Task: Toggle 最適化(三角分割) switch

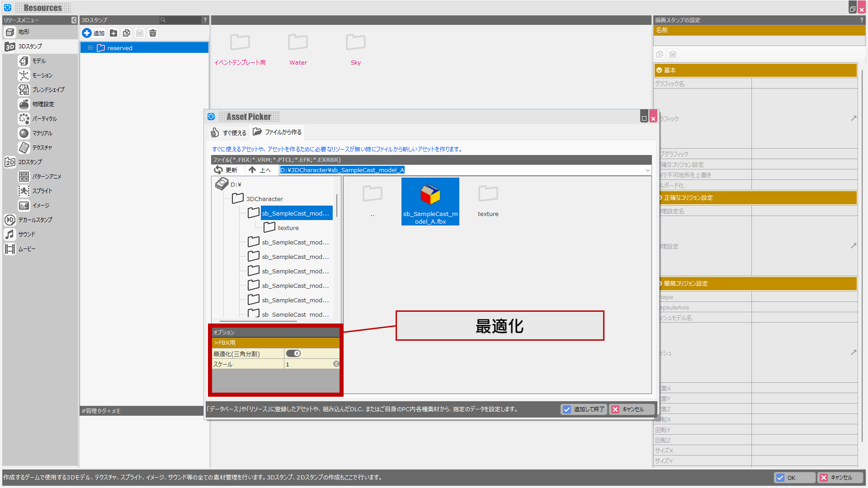Action: tap(293, 354)
